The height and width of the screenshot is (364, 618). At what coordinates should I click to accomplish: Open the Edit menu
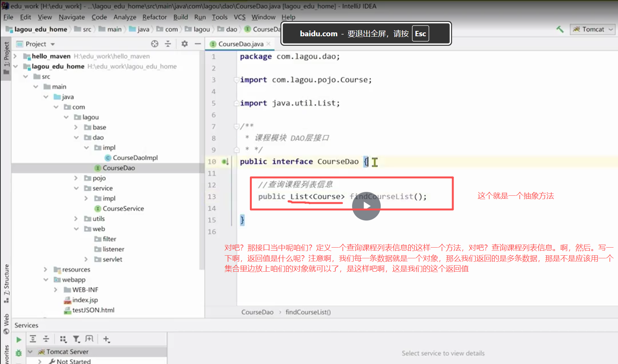pyautogui.click(x=26, y=17)
